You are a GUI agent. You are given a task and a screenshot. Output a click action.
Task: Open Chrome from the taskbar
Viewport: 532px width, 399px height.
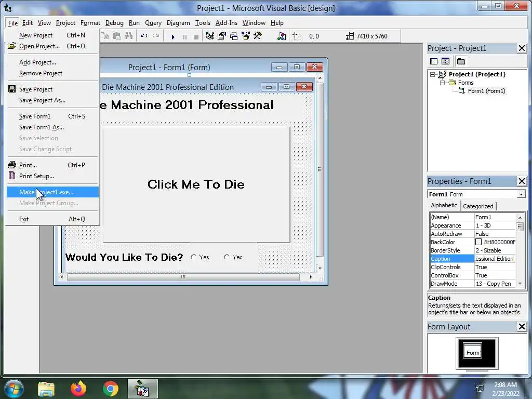pyautogui.click(x=110, y=389)
